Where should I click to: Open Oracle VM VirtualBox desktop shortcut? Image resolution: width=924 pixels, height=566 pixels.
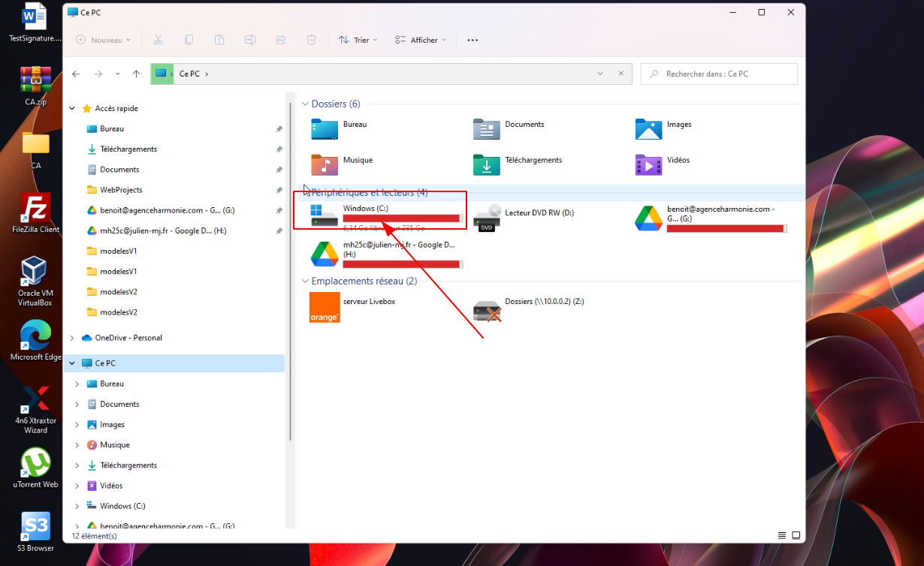(35, 281)
